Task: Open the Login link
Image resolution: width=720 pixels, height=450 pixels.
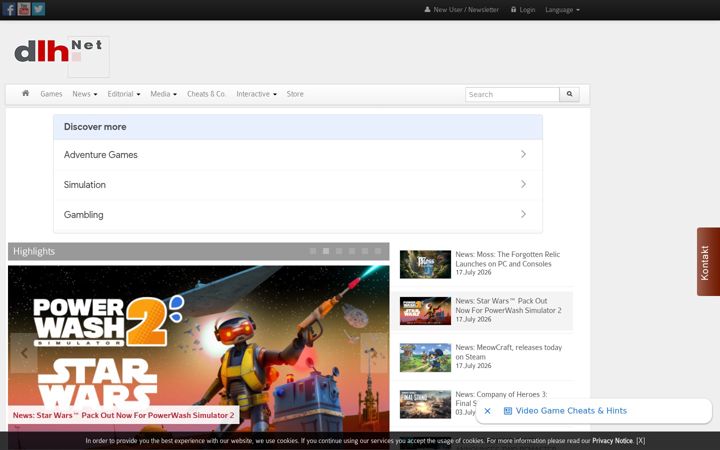Action: coord(523,10)
